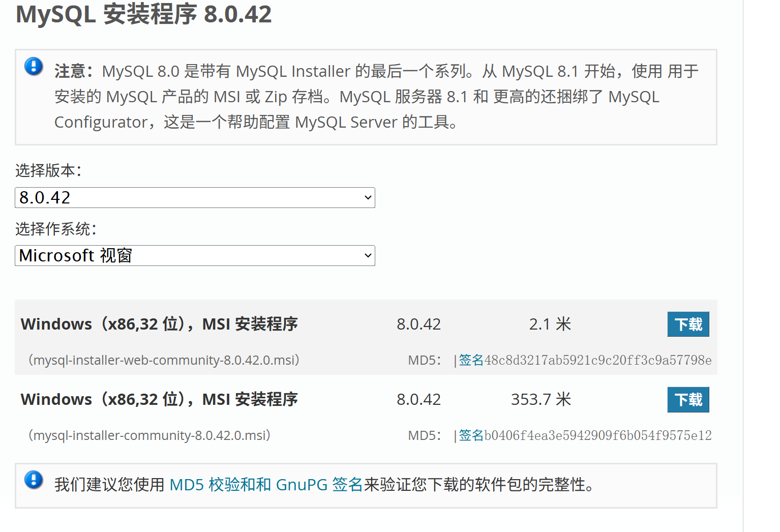The width and height of the screenshot is (780, 532).
Task: Click the 8.0.42 version cell in the 353.7 米 row
Action: [418, 399]
